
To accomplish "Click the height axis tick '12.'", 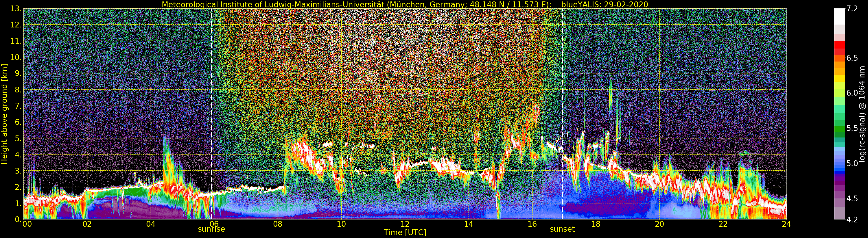I will pyautogui.click(x=16, y=25).
